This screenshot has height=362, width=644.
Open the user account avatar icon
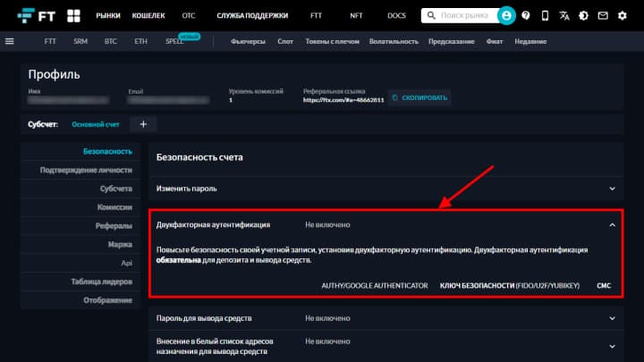coord(506,15)
